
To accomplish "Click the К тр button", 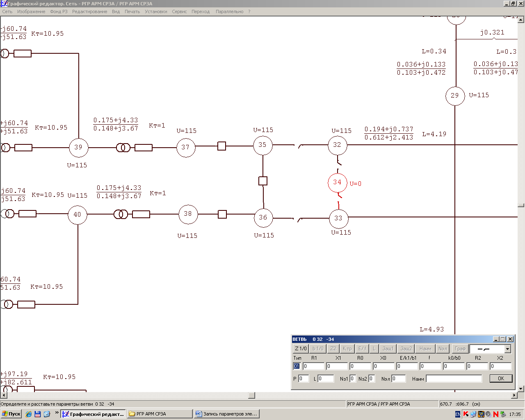I will point(347,349).
